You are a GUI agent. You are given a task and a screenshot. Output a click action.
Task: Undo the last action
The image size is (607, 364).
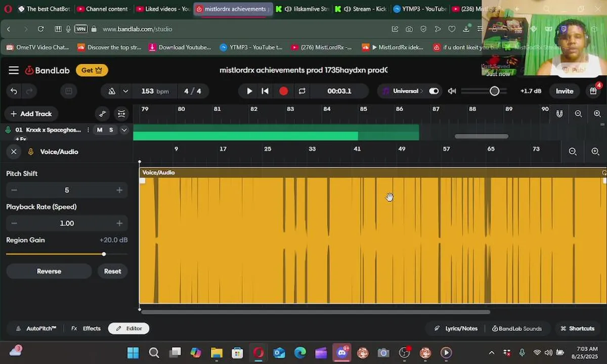14,91
